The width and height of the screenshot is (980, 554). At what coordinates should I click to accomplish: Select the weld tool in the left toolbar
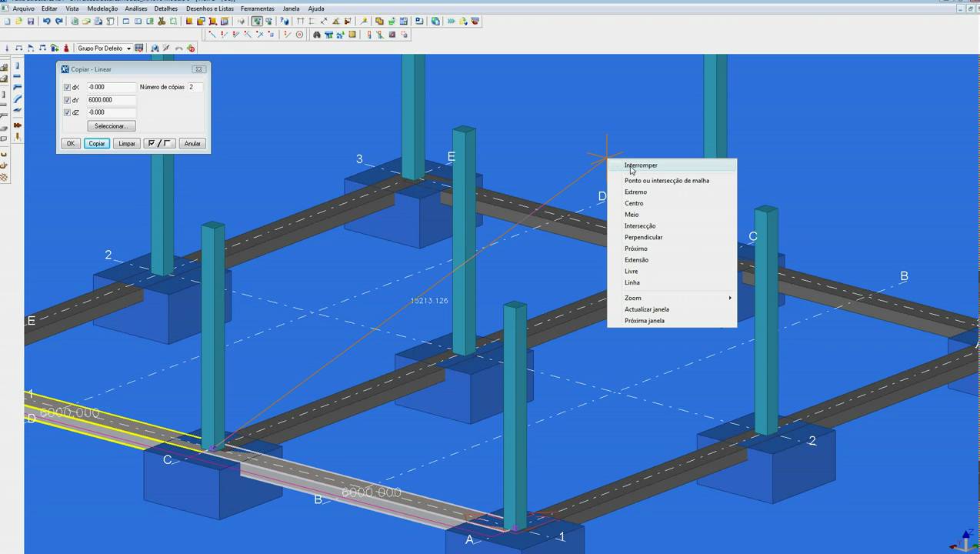point(17,137)
